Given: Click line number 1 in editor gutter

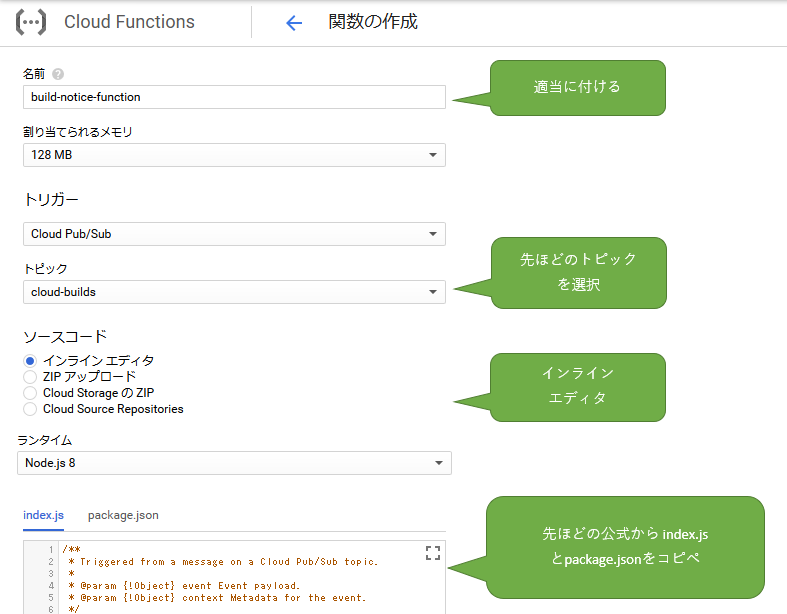Looking at the screenshot, I should [51, 550].
